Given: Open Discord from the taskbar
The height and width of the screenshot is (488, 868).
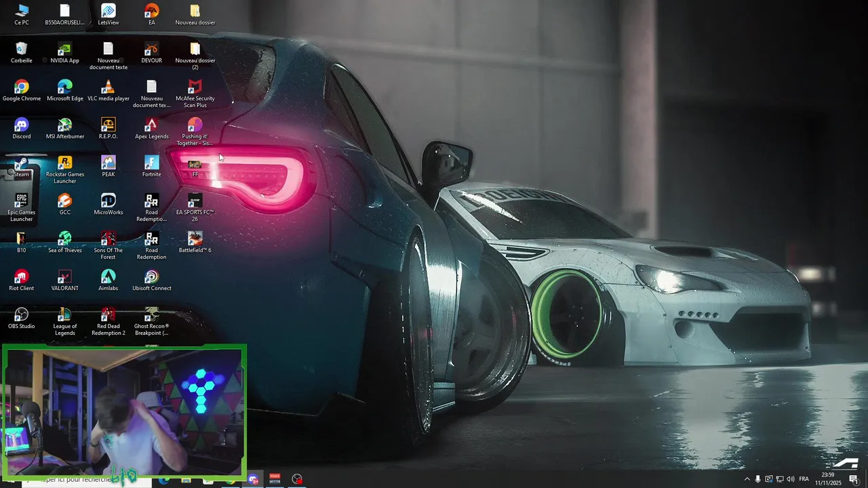Looking at the screenshot, I should click(x=254, y=480).
